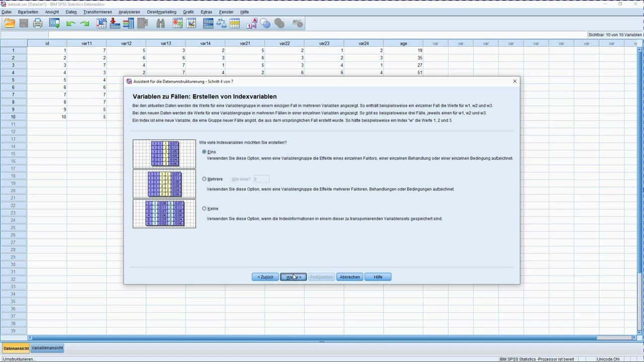644x362 pixels.
Task: Open the Fenster menu
Action: 226,12
